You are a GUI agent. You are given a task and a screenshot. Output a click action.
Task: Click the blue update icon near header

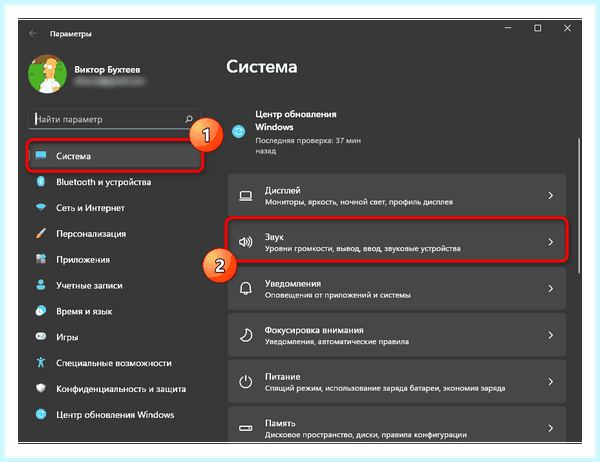238,132
